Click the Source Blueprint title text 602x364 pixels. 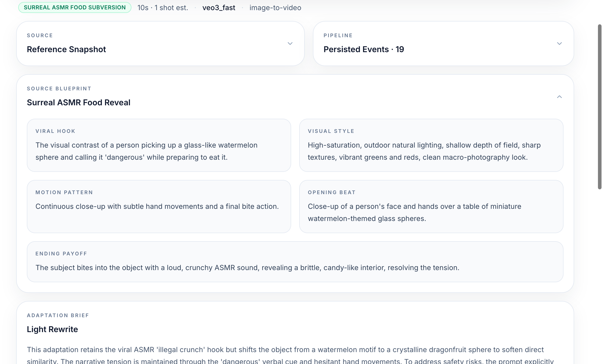tap(78, 102)
